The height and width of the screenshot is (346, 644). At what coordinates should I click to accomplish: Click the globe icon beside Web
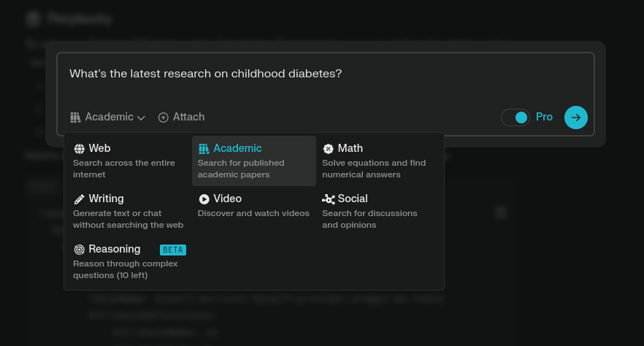(80, 149)
